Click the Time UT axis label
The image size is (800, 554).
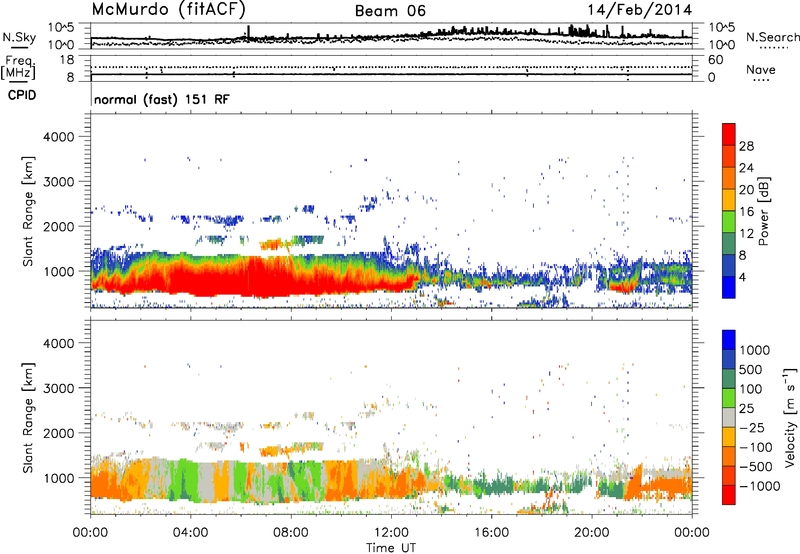pos(391,548)
